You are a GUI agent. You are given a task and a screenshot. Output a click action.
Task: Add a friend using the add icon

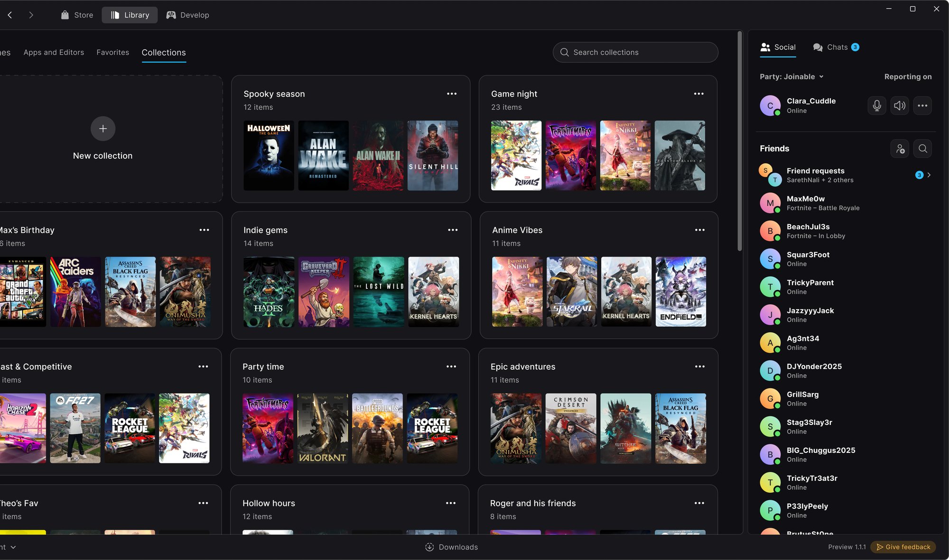(x=900, y=149)
